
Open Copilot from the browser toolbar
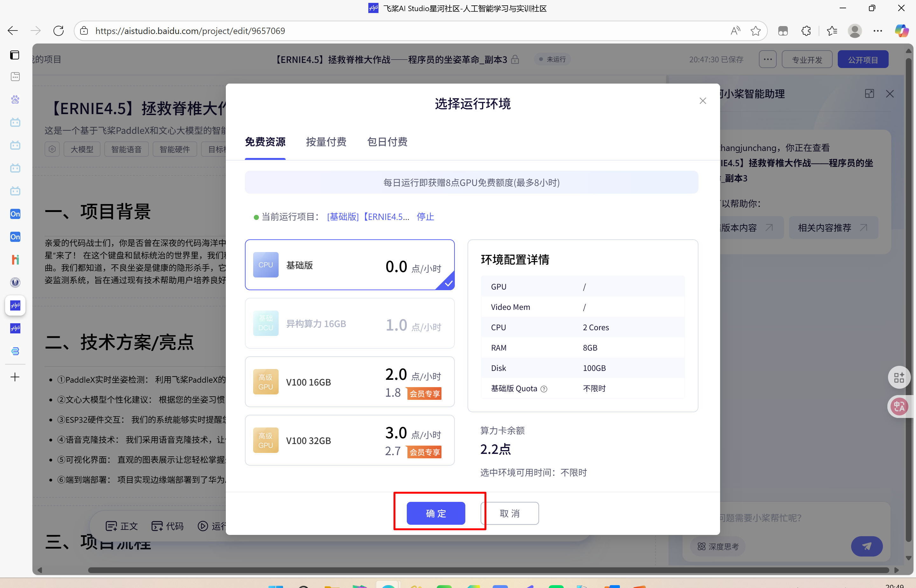tap(902, 31)
